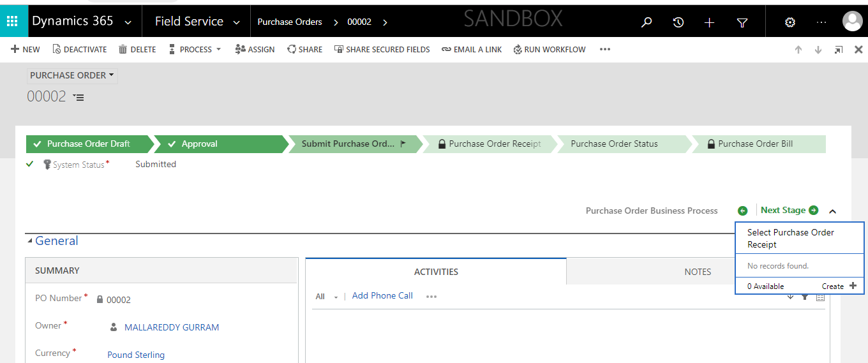Click SHARE SECURED FIELDS command
The image size is (868, 363).
coord(382,49)
